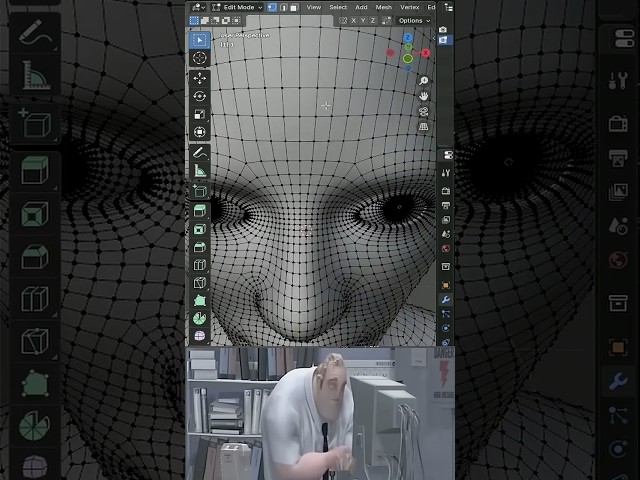Enable face select mode
The image size is (640, 480).
(294, 7)
